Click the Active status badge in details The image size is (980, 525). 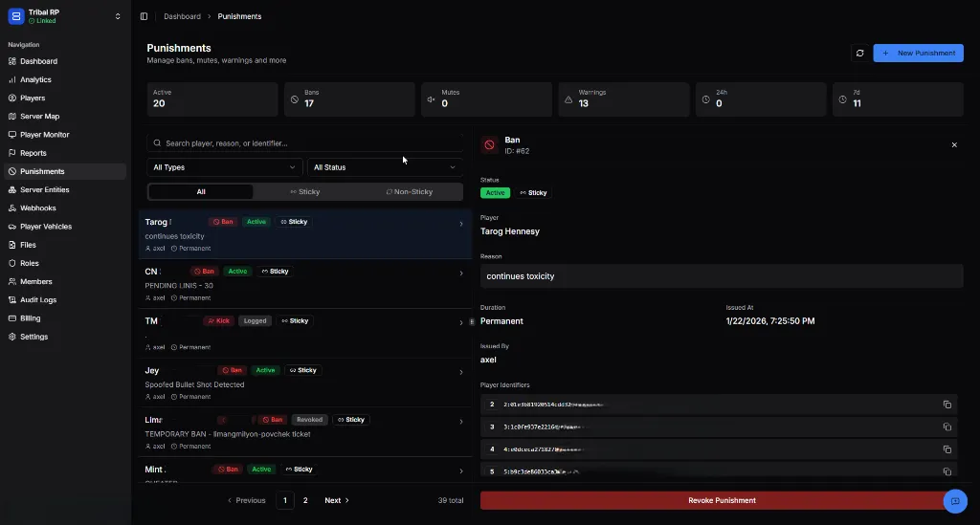pyautogui.click(x=495, y=193)
